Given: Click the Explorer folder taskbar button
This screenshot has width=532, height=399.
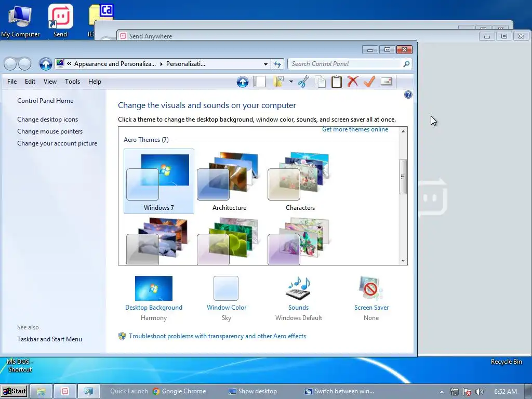Looking at the screenshot, I should (x=41, y=391).
